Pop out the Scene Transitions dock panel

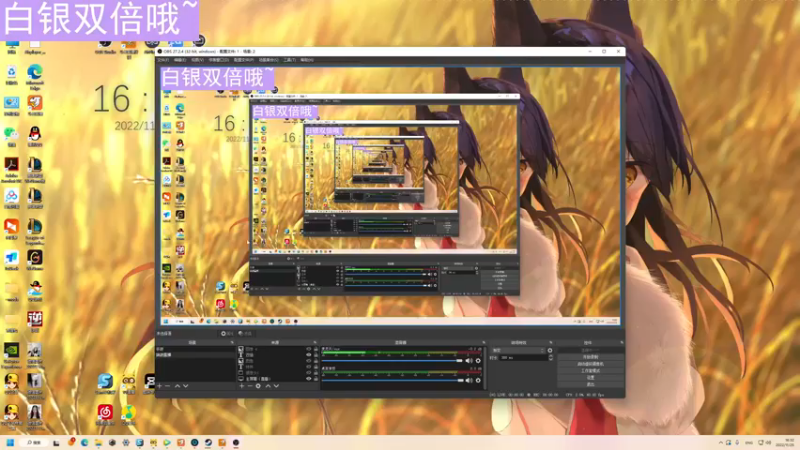(551, 342)
